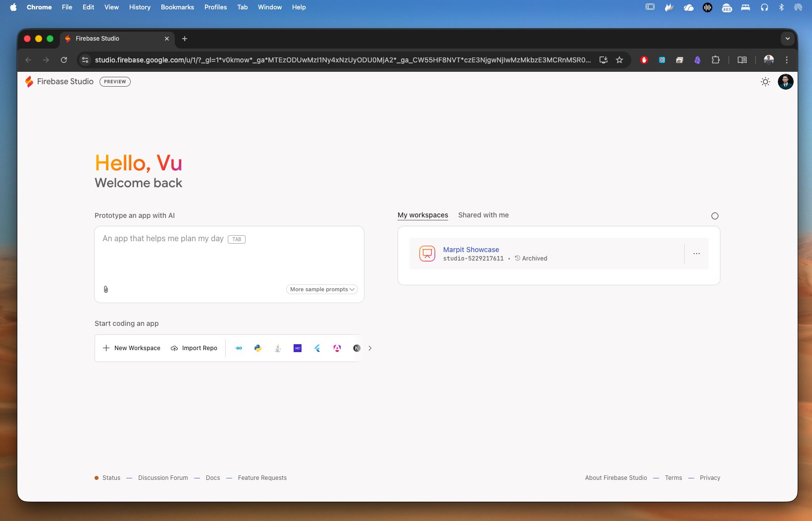Click the Import Repo button

point(194,348)
